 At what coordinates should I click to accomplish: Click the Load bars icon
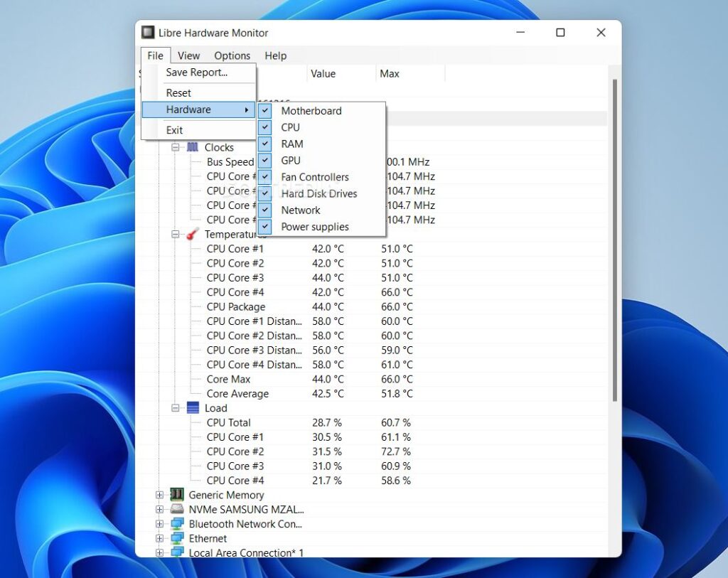[193, 408]
